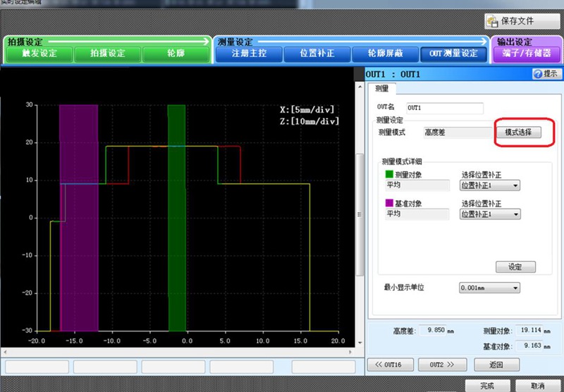Switch to the 位置补正 step
Image resolution: width=564 pixels, height=392 pixels.
(317, 54)
